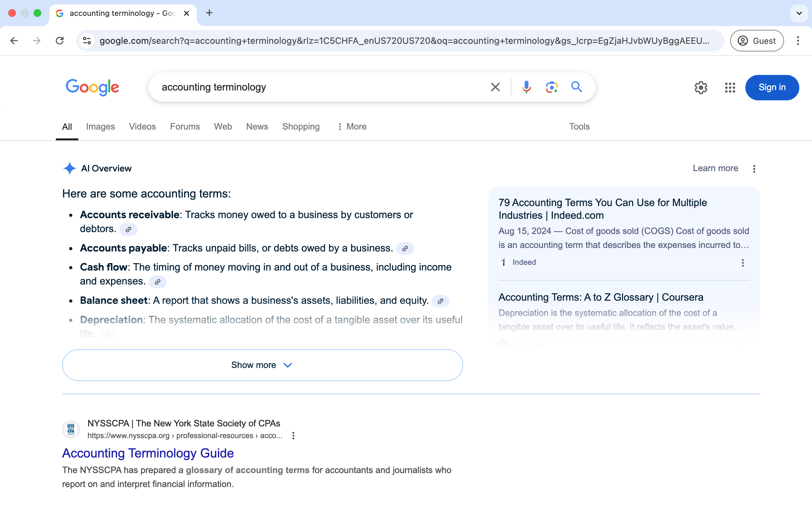Open AI Overview three-dot options

754,169
